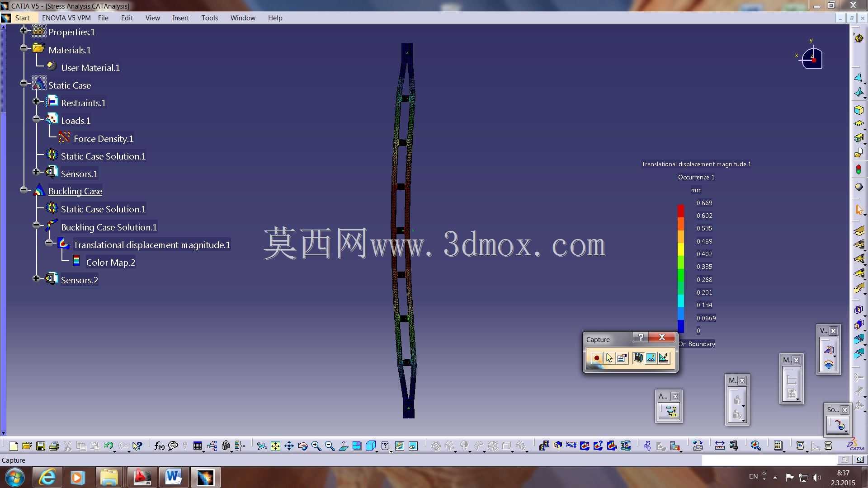The height and width of the screenshot is (488, 868).
Task: Click the Print icon in bottom toolbar
Action: (54, 446)
